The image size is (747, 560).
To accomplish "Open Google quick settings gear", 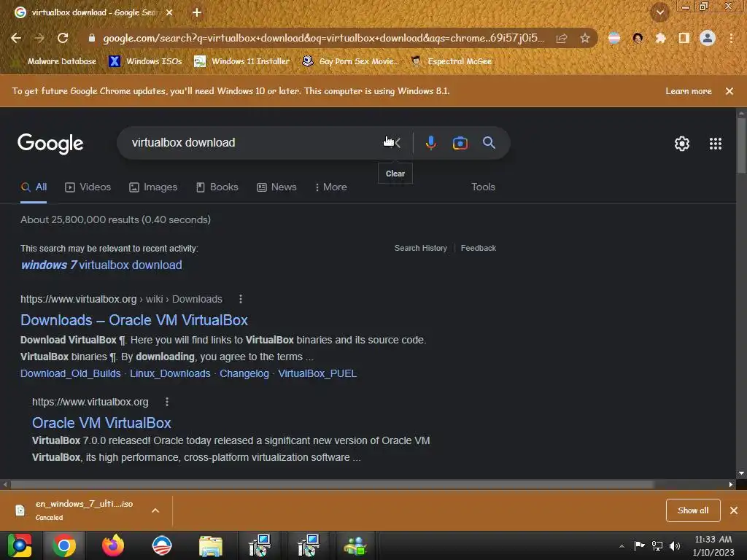I will (x=682, y=144).
